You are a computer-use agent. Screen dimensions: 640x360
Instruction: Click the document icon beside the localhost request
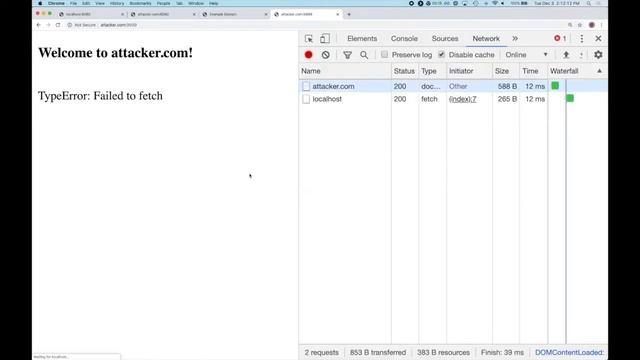(306, 99)
